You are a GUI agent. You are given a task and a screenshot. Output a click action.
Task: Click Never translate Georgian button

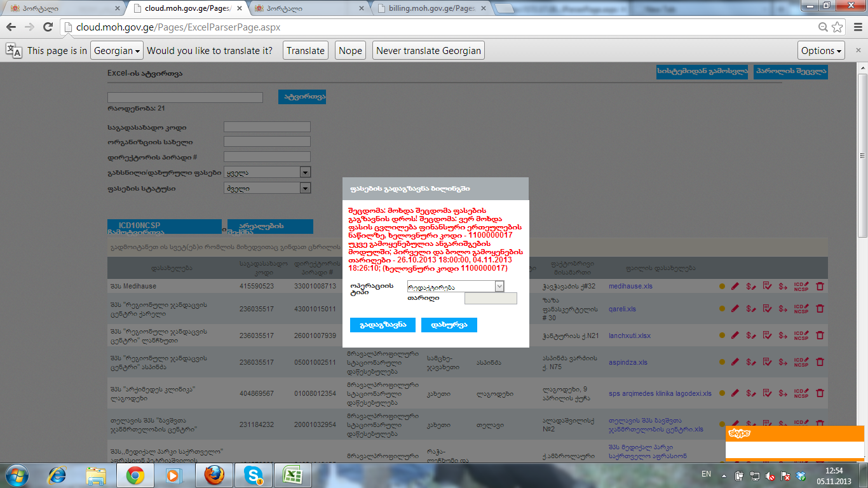428,51
